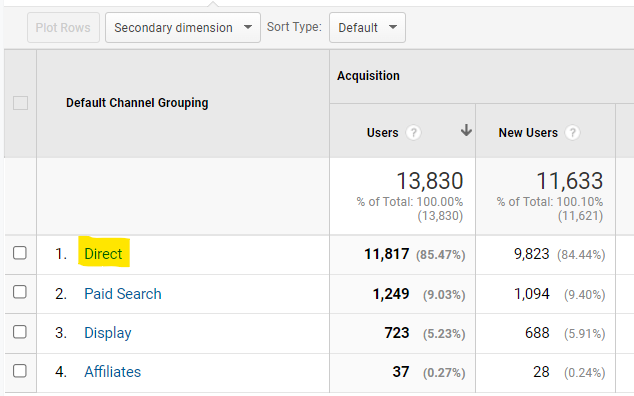
Task: Open the Sort Type Default dropdown
Action: [367, 28]
